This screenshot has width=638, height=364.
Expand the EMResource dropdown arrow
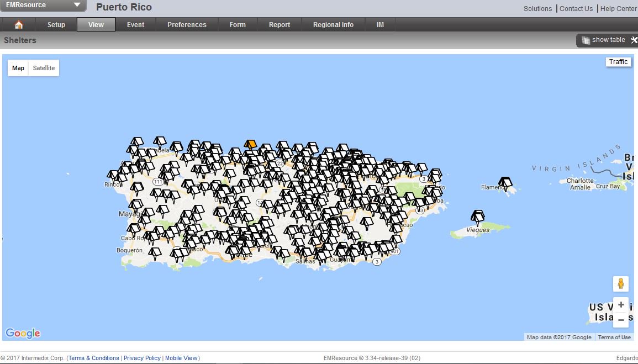tap(77, 5)
